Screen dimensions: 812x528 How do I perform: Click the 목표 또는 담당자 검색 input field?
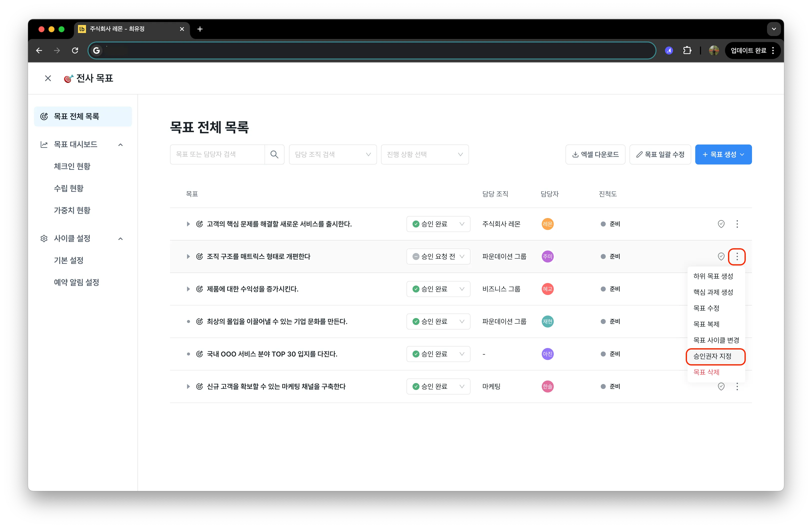pos(217,154)
